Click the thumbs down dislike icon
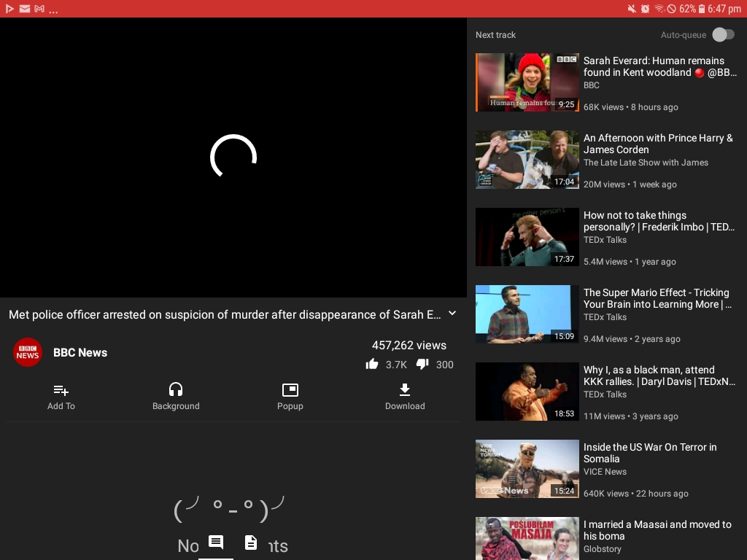The image size is (747, 560). point(422,364)
